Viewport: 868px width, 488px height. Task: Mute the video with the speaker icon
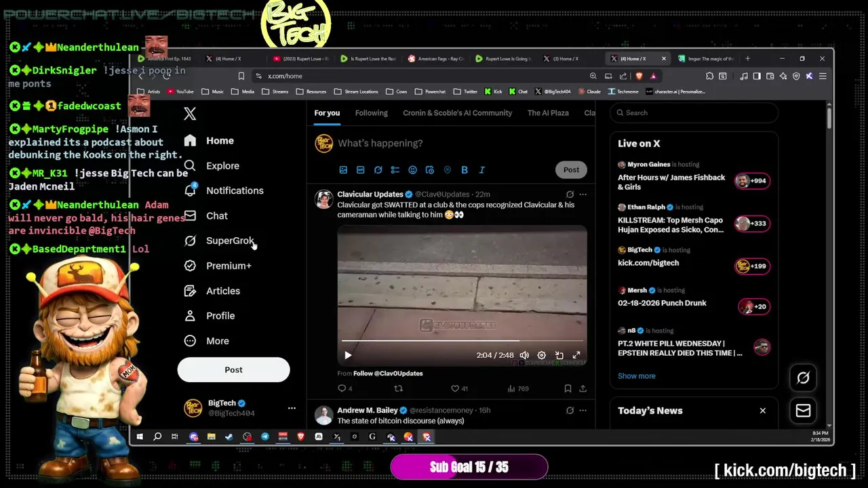click(524, 355)
